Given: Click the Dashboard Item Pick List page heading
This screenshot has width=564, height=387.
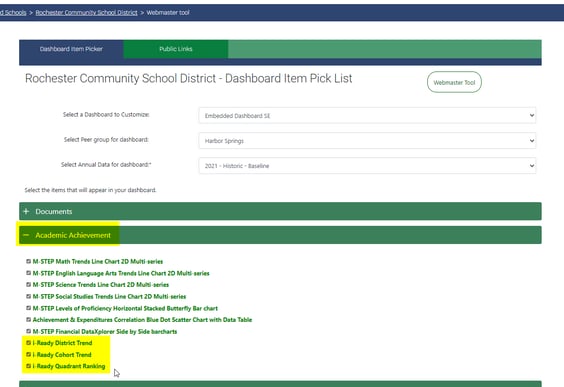Looking at the screenshot, I should click(188, 78).
